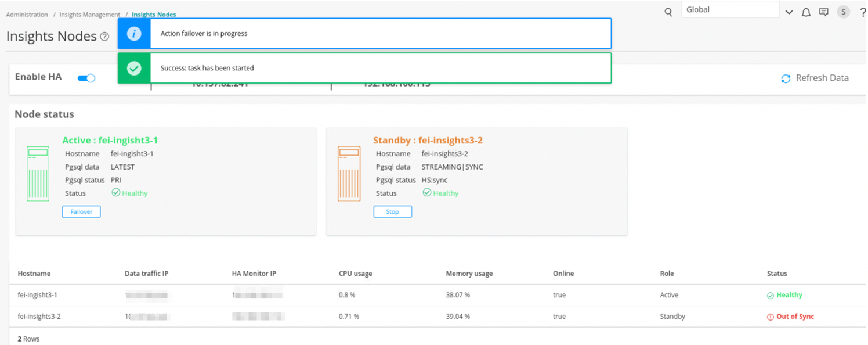868x345 pixels.
Task: Go to Administration breadcrumb
Action: tap(27, 15)
